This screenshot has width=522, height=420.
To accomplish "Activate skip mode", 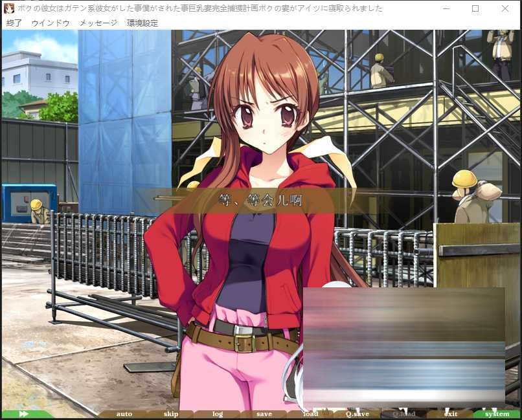I will coord(170,414).
